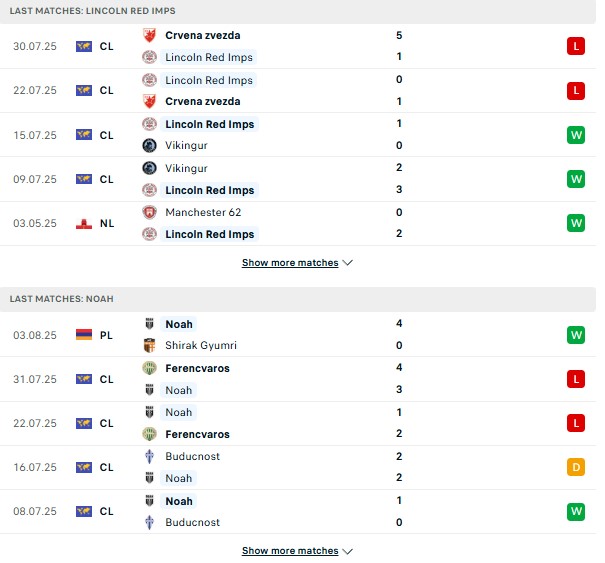Click the chevron beside Noah's Show more matches

348,551
